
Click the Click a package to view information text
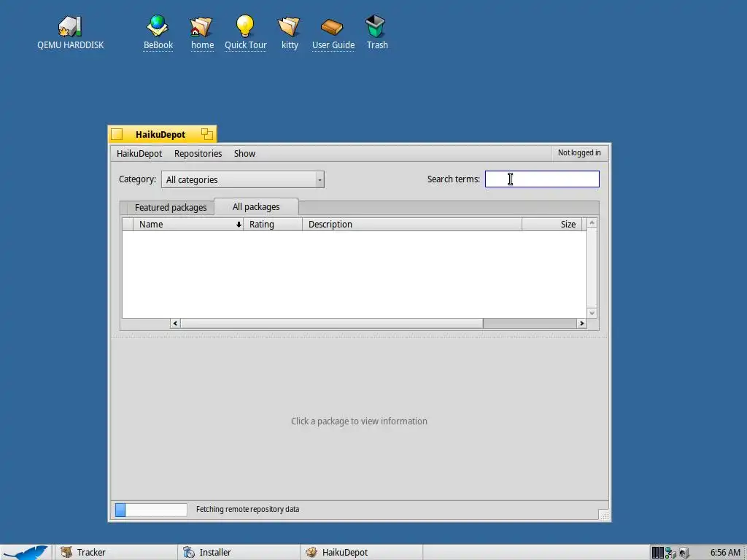coord(359,421)
